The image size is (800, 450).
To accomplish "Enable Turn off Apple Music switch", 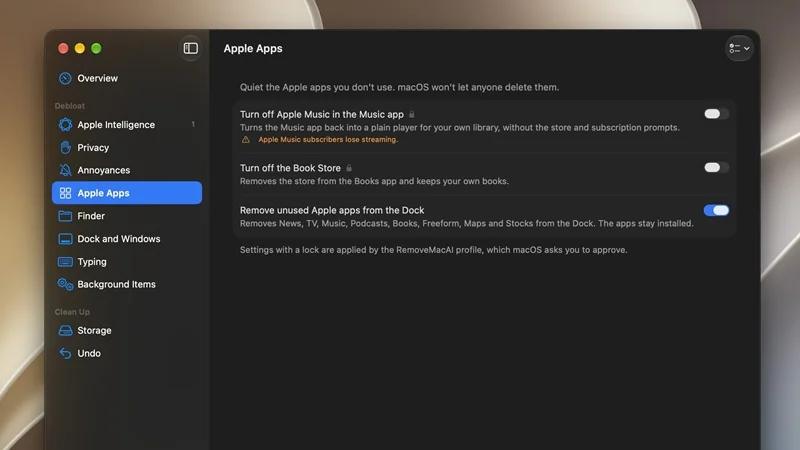I will click(x=716, y=114).
